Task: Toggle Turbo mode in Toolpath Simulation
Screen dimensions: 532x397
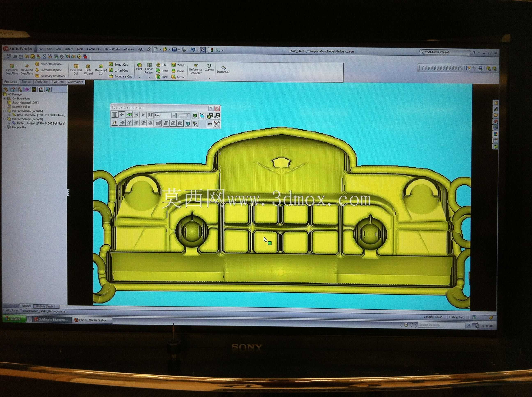Action: [x=122, y=115]
